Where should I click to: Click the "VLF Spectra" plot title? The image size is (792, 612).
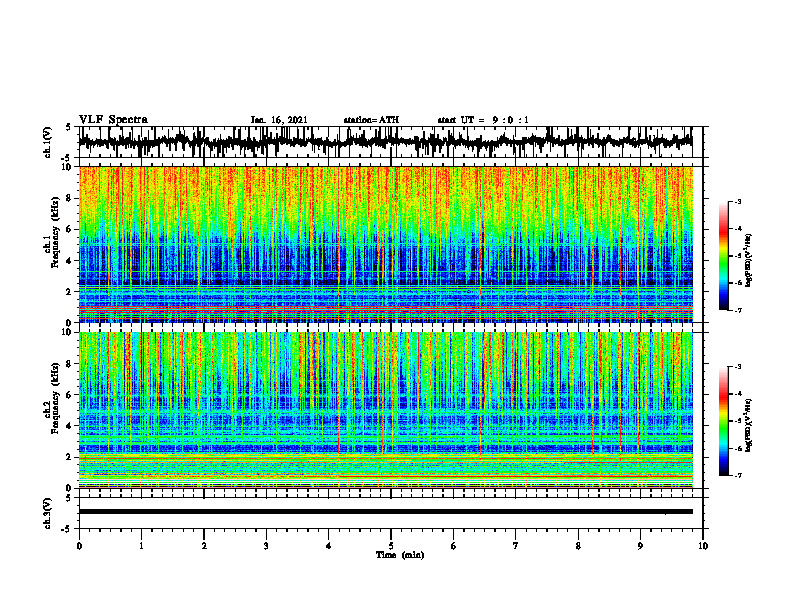(113, 120)
